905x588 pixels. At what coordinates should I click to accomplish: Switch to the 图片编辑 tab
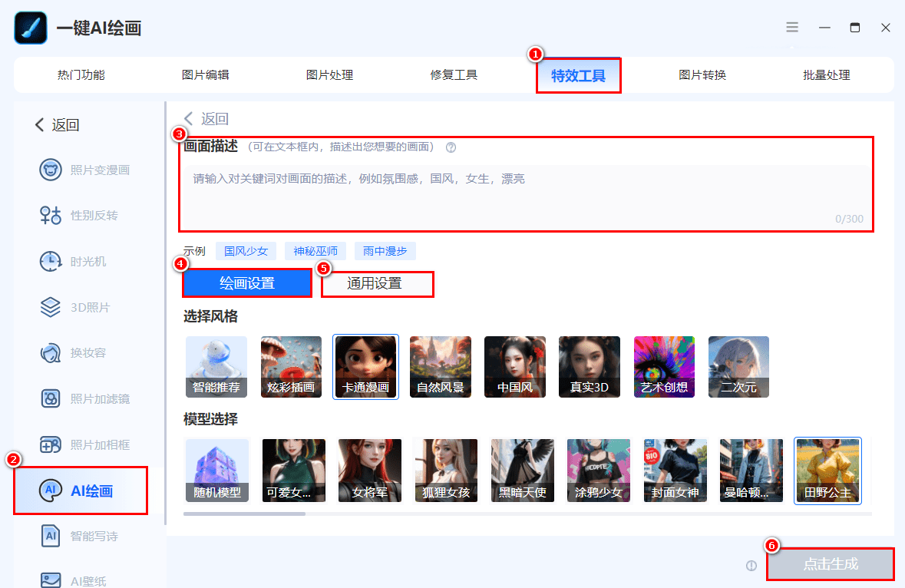(x=205, y=75)
